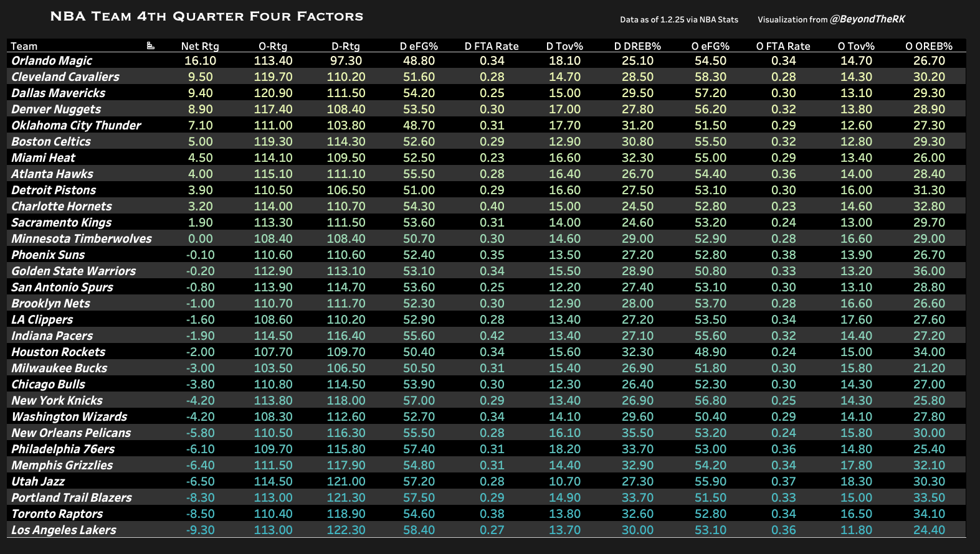Click the Houston Rockets team name

(59, 352)
